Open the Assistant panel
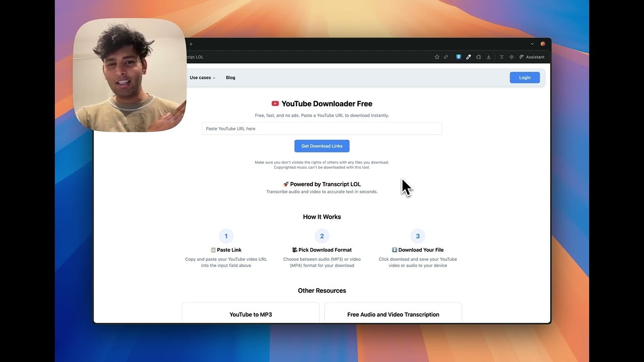The width and height of the screenshot is (644, 362). pyautogui.click(x=531, y=57)
